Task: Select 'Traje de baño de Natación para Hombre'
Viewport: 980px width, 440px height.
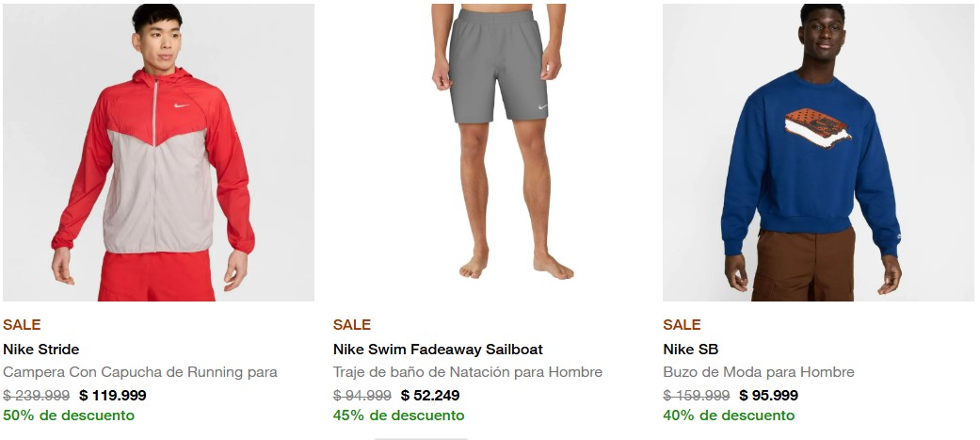Action: (467, 372)
